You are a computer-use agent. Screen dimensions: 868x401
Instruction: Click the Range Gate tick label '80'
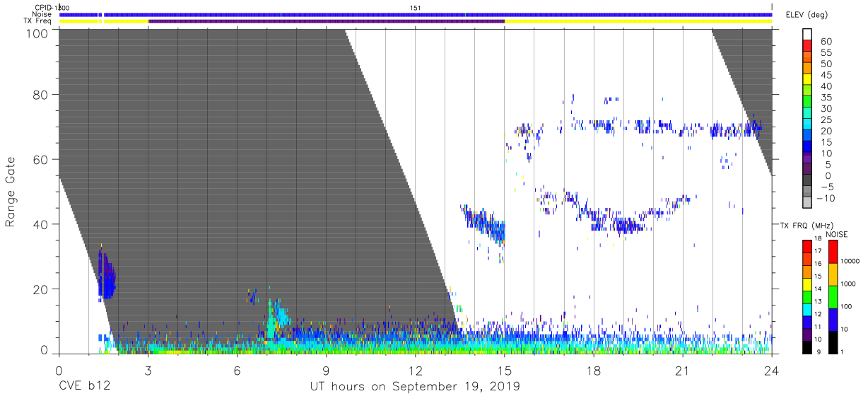coord(40,95)
